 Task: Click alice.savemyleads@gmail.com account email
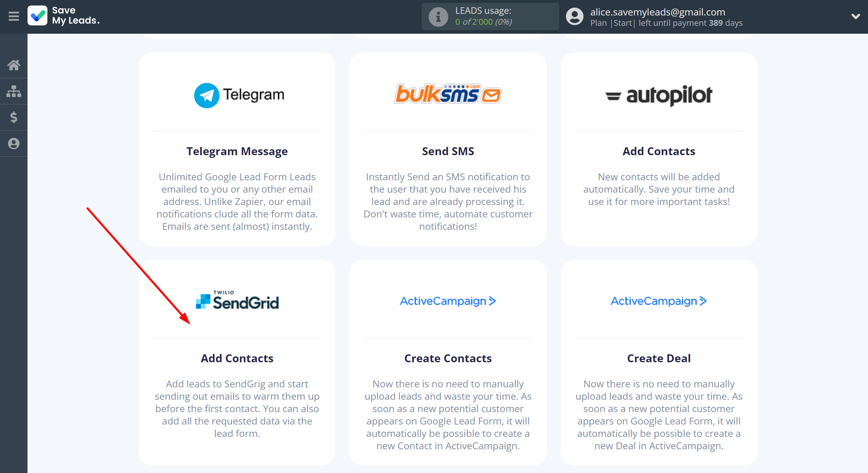coord(658,12)
